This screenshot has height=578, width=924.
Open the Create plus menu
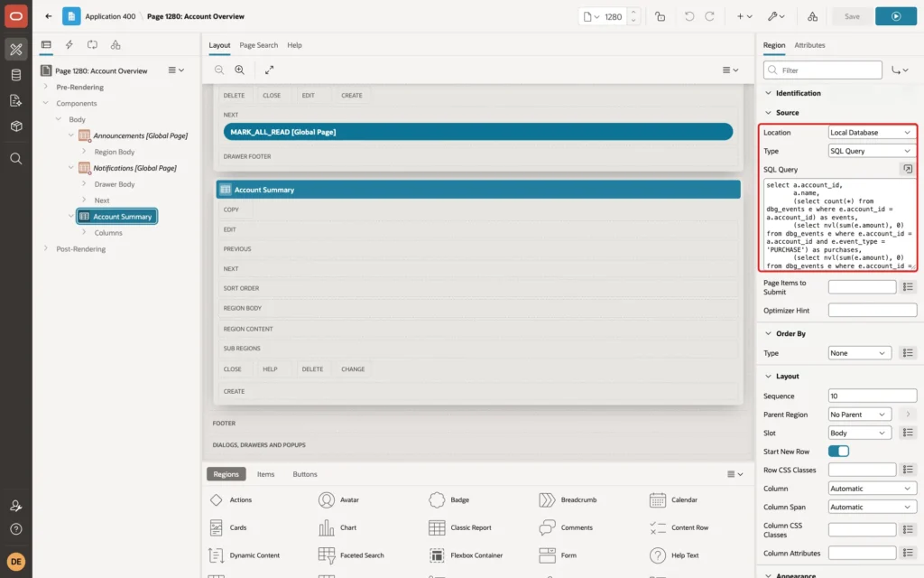pos(744,16)
